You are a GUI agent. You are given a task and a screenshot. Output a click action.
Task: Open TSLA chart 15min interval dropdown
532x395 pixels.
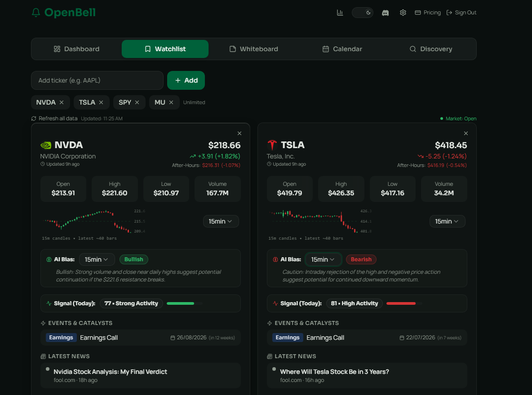[x=447, y=221]
